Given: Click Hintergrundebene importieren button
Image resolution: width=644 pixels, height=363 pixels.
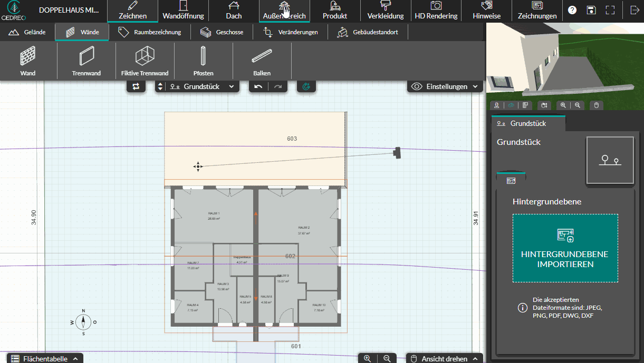Looking at the screenshot, I should pyautogui.click(x=565, y=248).
